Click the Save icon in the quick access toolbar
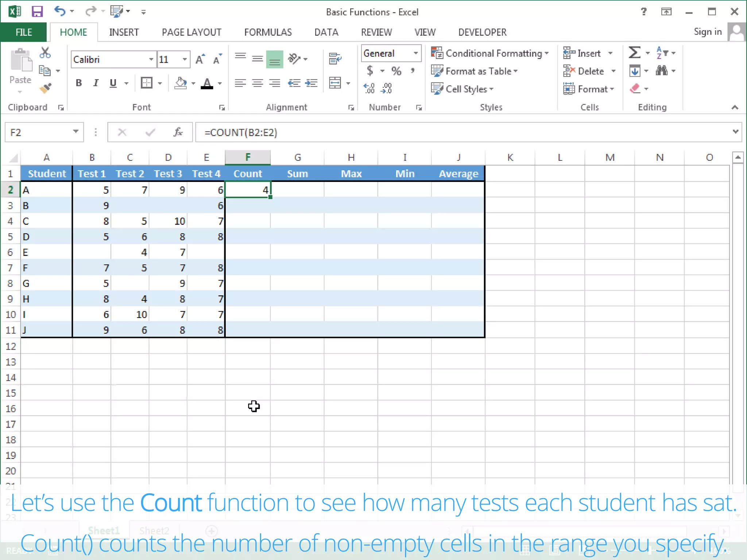The width and height of the screenshot is (747, 560). (37, 12)
